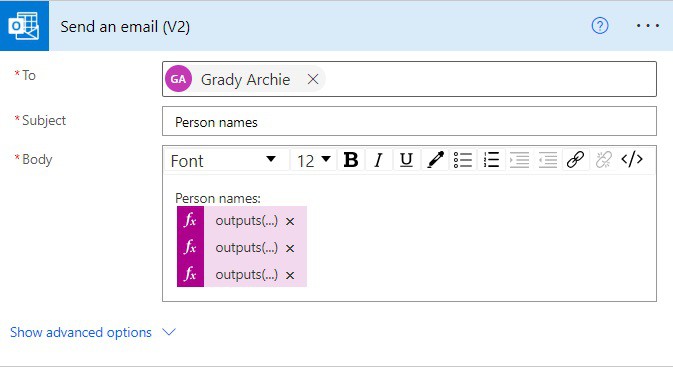The width and height of the screenshot is (673, 367).
Task: Open help for Send an email action
Action: coord(600,26)
